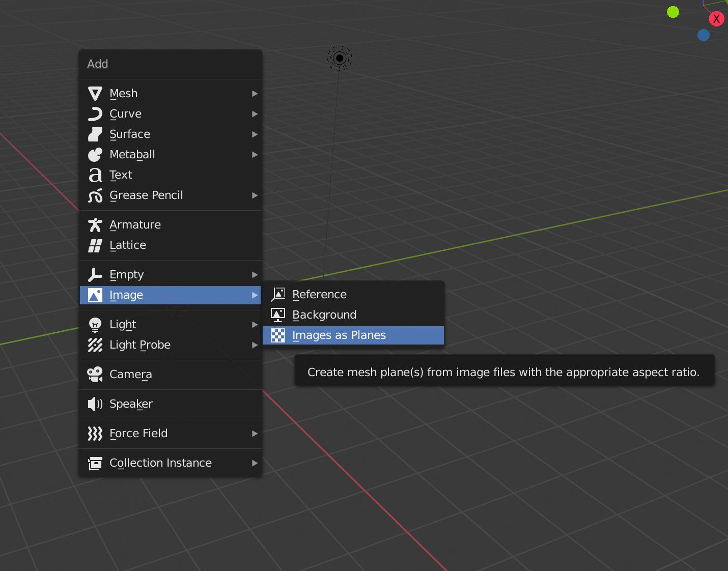
Task: Click the Mesh icon in the Add menu
Action: point(95,93)
